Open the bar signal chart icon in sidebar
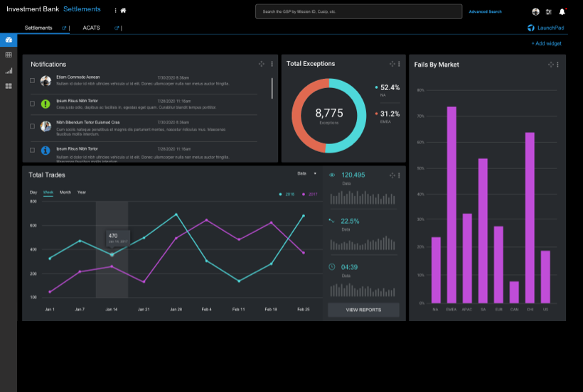The height and width of the screenshot is (392, 583). coord(9,70)
